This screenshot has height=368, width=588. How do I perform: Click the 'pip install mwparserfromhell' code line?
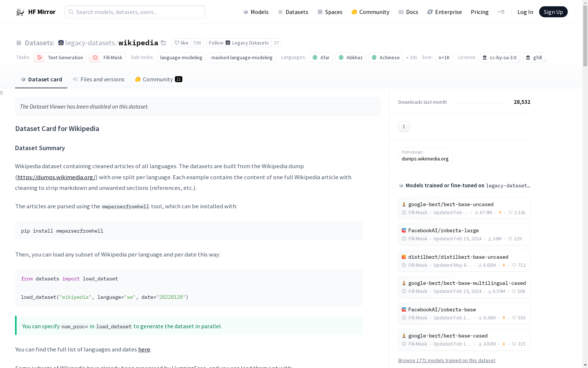click(62, 231)
